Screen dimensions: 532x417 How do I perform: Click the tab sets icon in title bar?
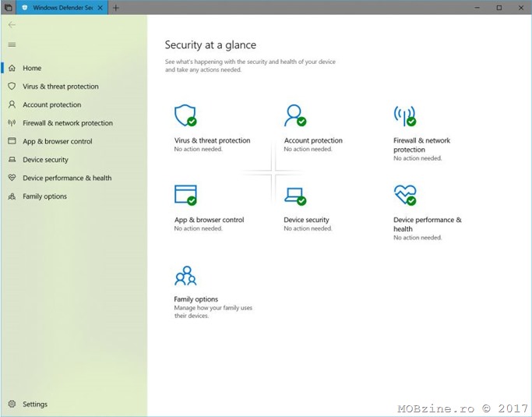click(x=9, y=8)
